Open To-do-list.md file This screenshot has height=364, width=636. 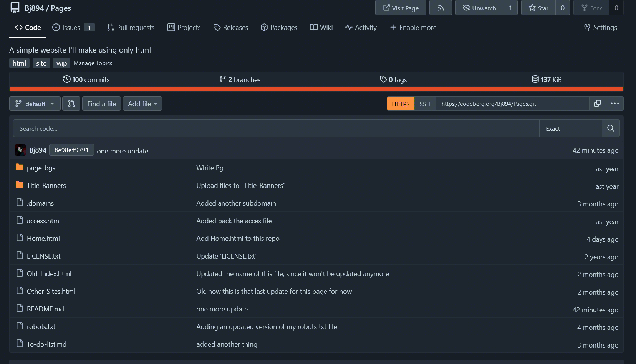point(46,344)
